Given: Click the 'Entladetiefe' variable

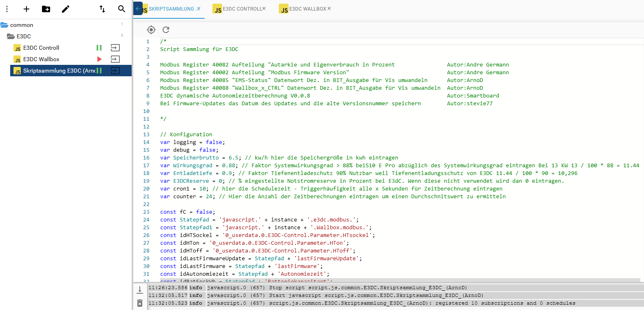Looking at the screenshot, I should click(192, 173).
